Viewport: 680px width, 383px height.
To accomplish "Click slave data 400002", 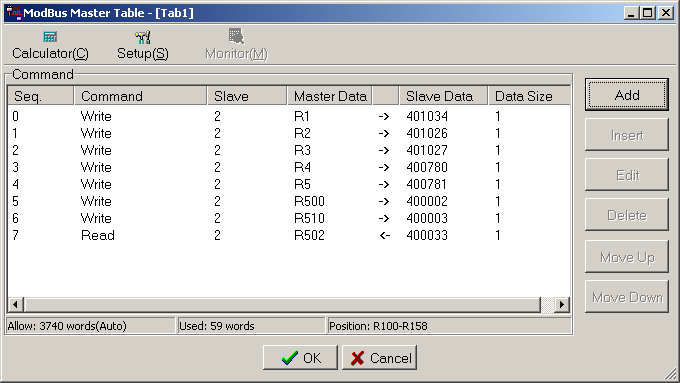I will click(427, 201).
